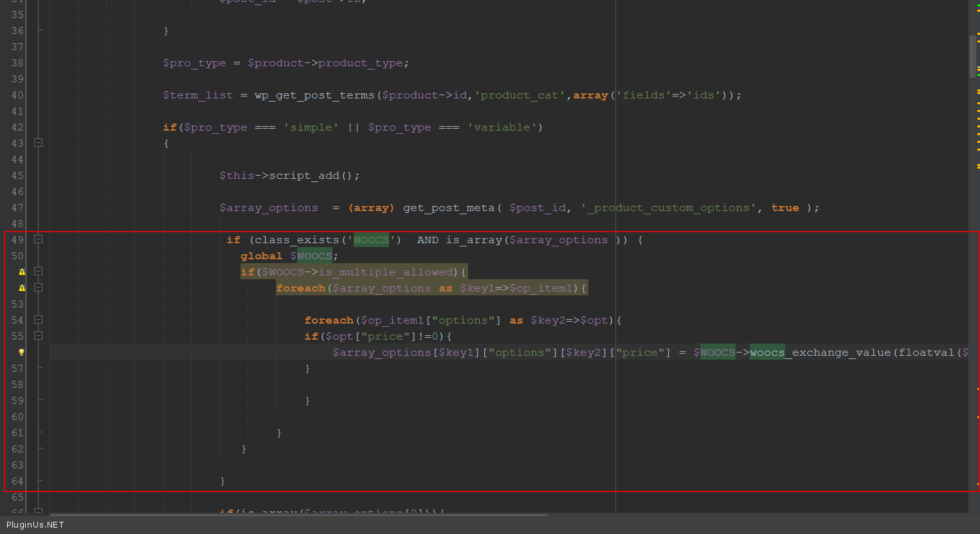This screenshot has height=534, width=980.
Task: Click the woocs_exchange_value method call
Action: [821, 353]
